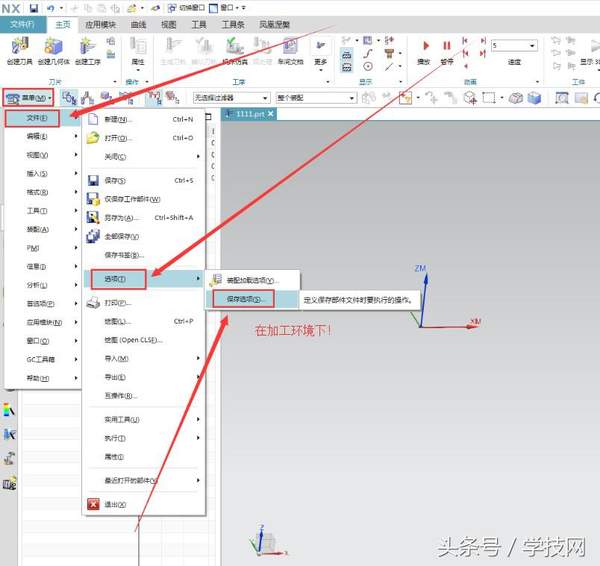This screenshot has height=566, width=600.
Task: Click the colorful analysis icon in left sidebar
Action: (x=9, y=410)
